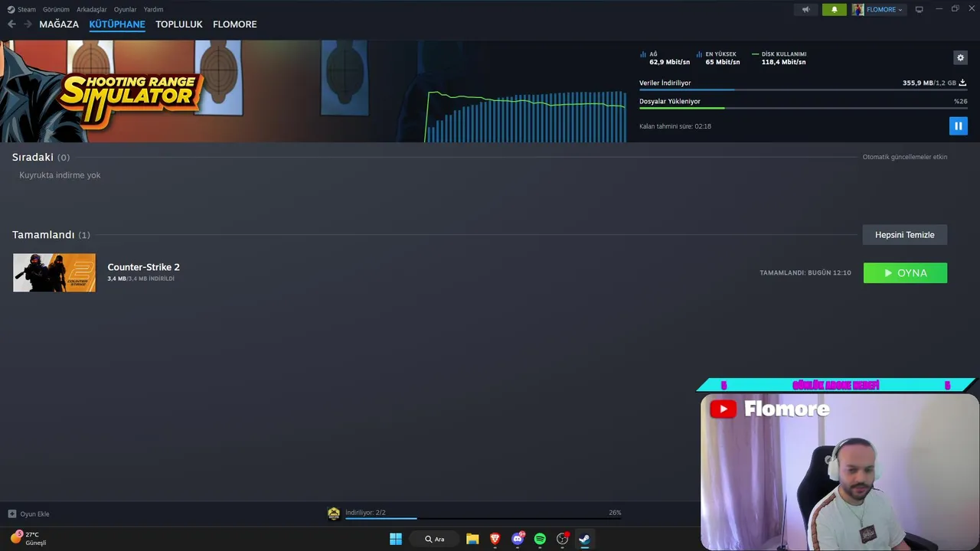Click 'Kuyrukta indirme yok' text
The width and height of the screenshot is (980, 551).
60,175
